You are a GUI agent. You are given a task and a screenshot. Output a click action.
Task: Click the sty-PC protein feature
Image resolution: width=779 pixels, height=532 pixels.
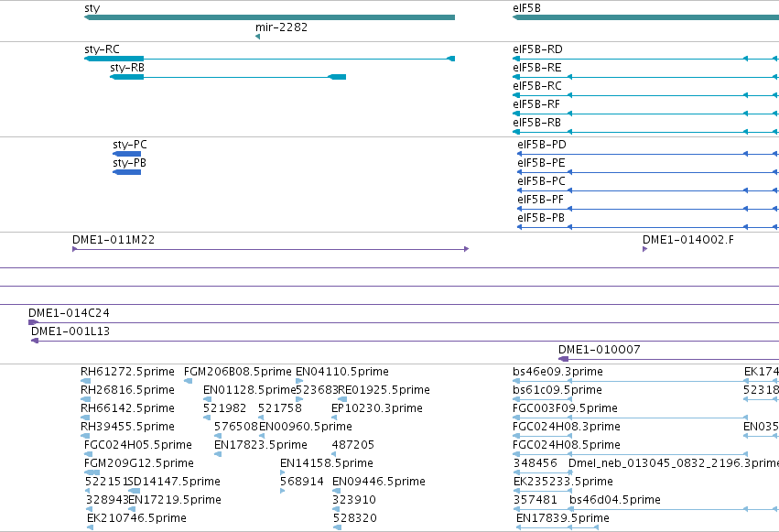126,154
